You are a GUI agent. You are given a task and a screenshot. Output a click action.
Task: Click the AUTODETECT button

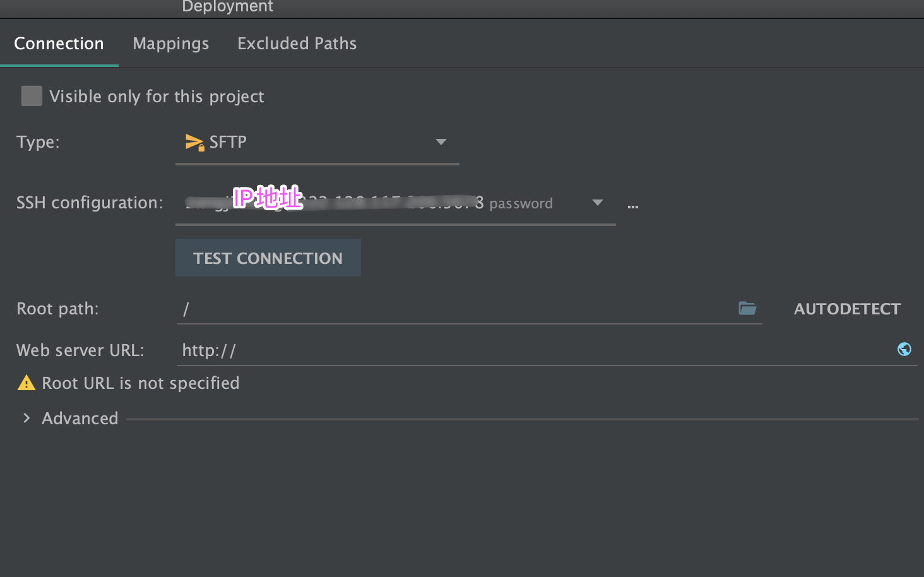point(847,309)
